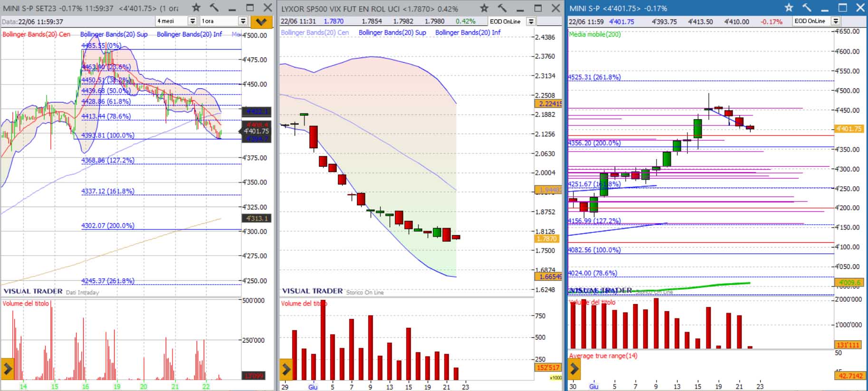868x391 pixels.
Task: Click the 4413.44 (78.6%) Fibonacci label
Action: [106, 116]
